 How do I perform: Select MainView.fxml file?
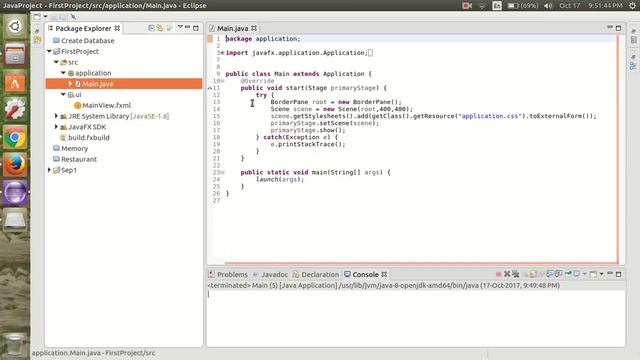[x=102, y=105]
